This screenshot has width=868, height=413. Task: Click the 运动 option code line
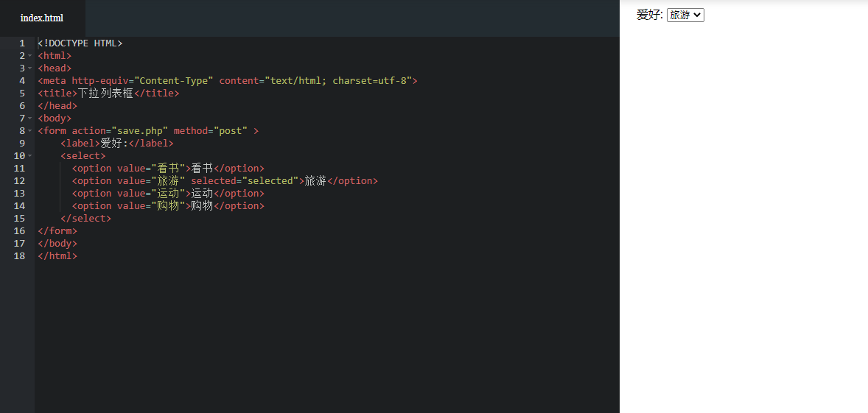[x=168, y=194]
